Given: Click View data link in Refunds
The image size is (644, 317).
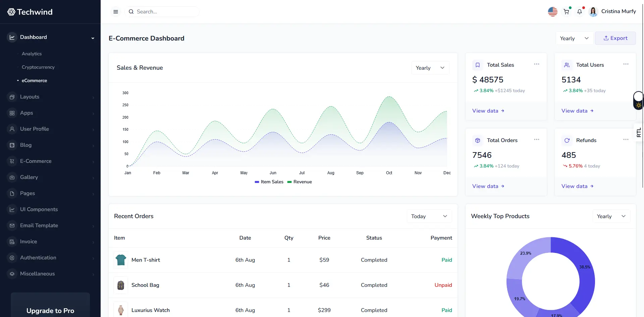Looking at the screenshot, I should [577, 186].
